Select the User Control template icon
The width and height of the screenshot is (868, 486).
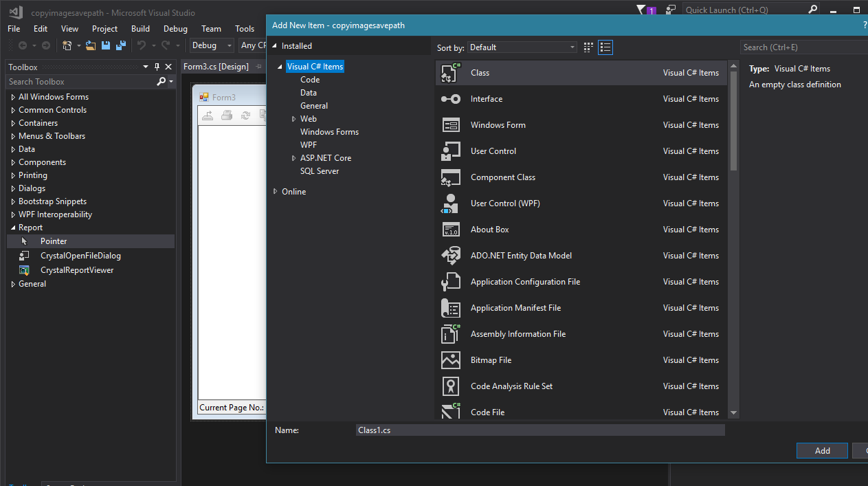pos(450,151)
